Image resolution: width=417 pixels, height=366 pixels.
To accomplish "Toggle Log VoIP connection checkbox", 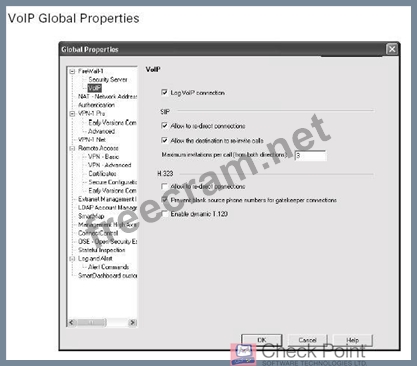I will point(164,92).
